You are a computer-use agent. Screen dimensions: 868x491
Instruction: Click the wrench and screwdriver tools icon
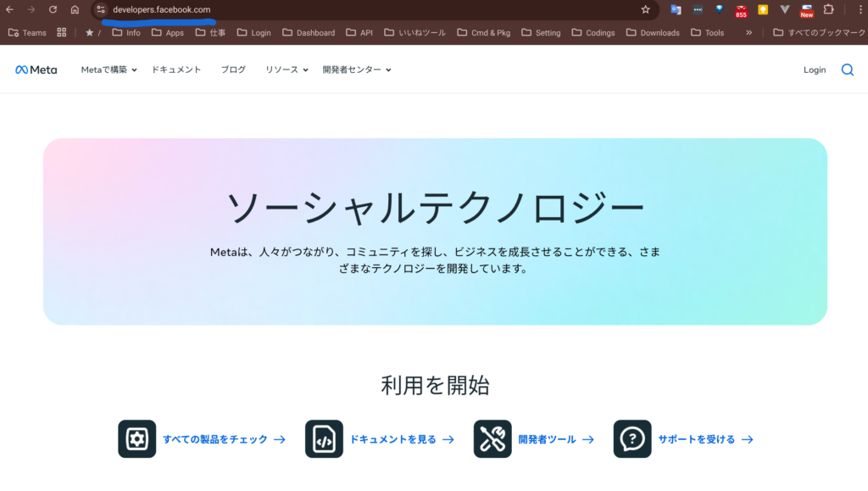492,439
